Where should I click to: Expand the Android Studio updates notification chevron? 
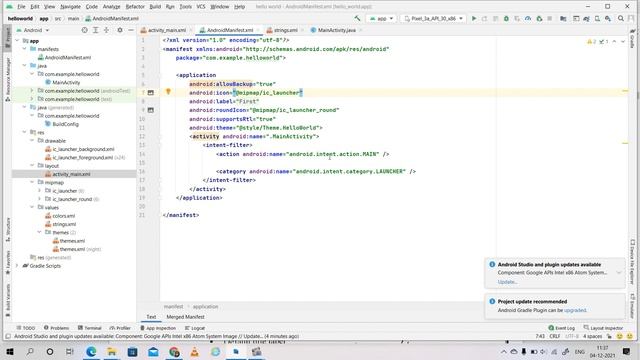pyautogui.click(x=619, y=273)
